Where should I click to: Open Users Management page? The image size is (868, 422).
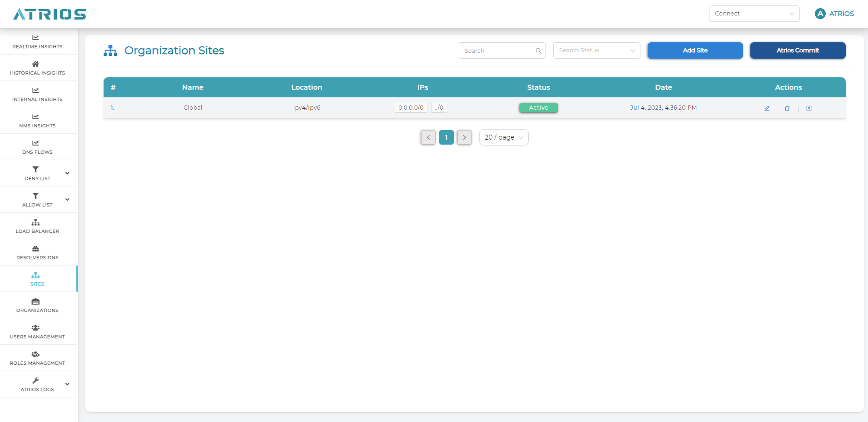pos(37,332)
